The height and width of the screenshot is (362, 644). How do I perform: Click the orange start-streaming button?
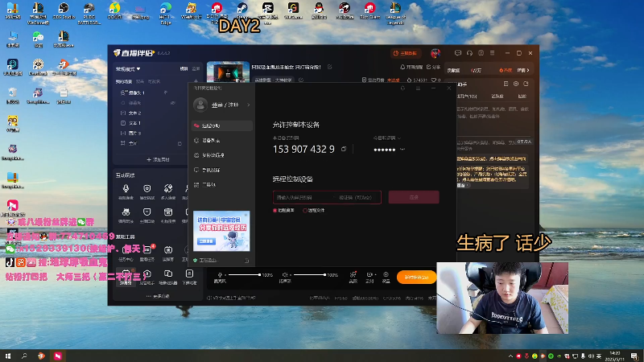pyautogui.click(x=416, y=278)
